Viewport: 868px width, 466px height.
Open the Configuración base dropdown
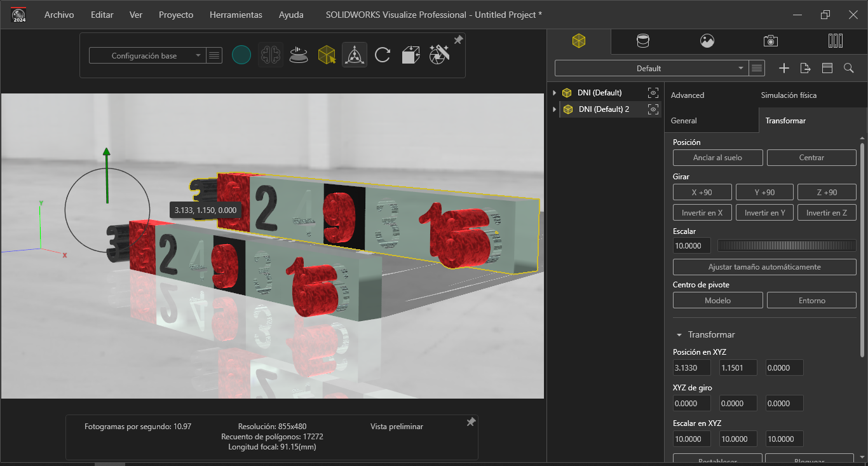(x=147, y=56)
